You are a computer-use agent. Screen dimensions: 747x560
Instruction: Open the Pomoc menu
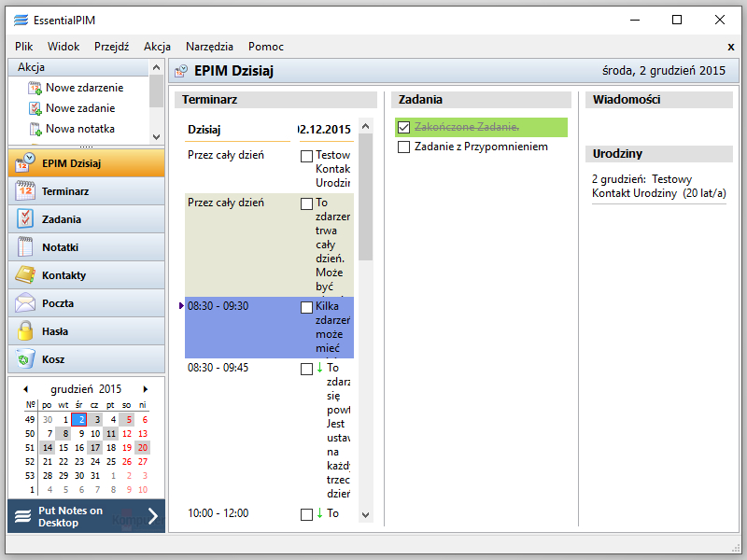pyautogui.click(x=266, y=47)
